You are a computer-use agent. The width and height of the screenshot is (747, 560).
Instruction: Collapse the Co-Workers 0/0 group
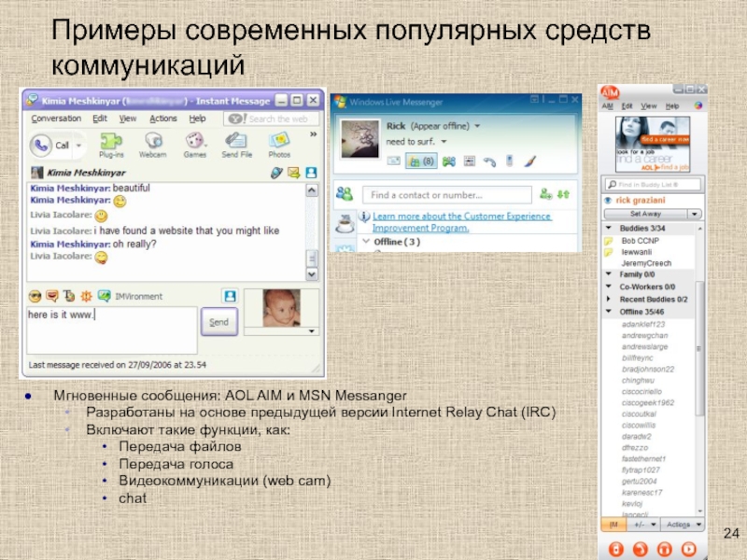pyautogui.click(x=609, y=287)
